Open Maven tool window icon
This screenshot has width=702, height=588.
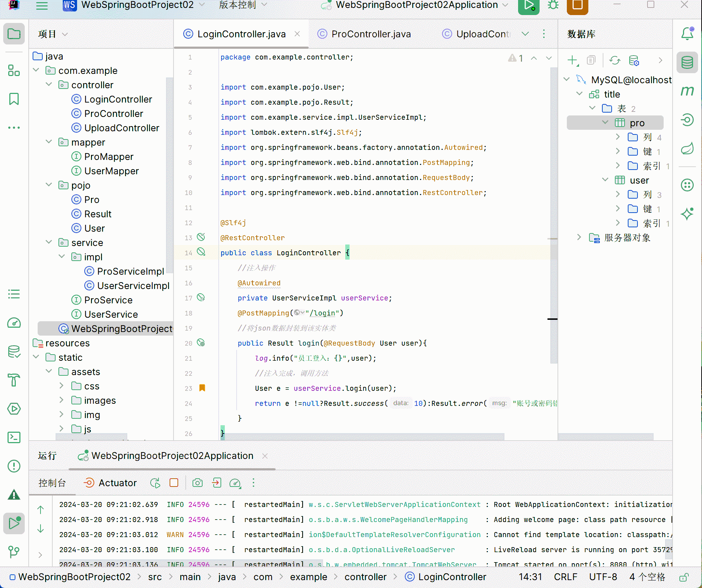[687, 91]
